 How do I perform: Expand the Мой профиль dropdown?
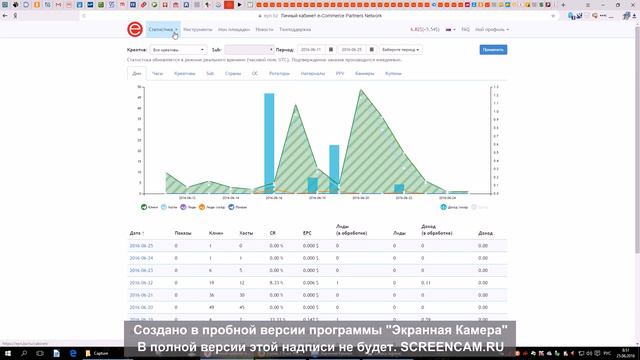(x=492, y=29)
